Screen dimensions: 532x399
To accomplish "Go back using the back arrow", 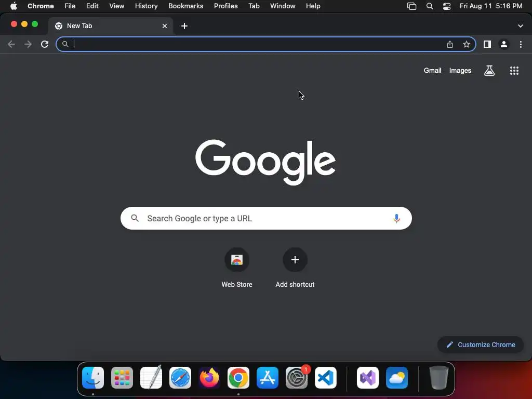I will coord(11,44).
